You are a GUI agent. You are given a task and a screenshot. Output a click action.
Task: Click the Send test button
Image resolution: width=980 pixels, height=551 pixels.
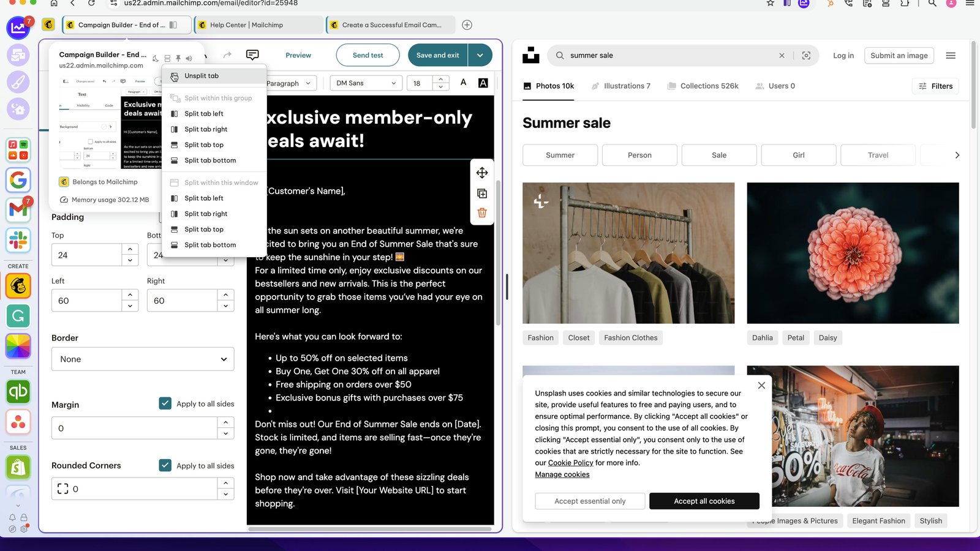pos(368,55)
